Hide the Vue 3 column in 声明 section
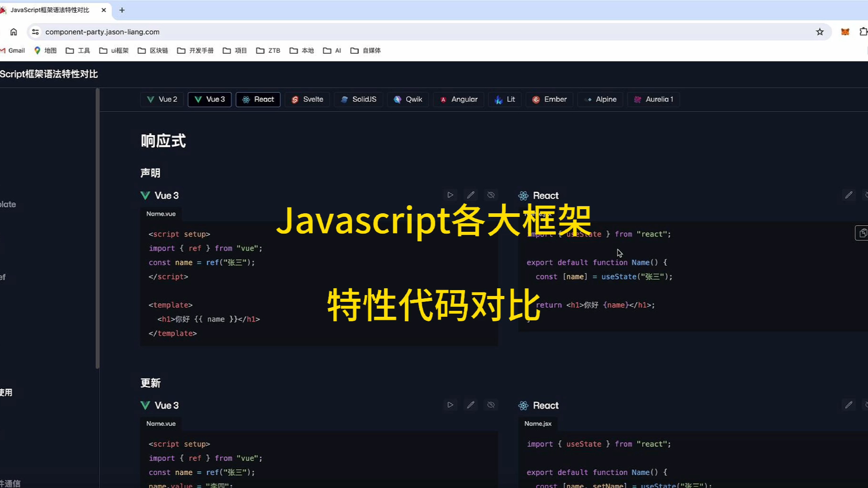The image size is (868, 488). click(491, 195)
